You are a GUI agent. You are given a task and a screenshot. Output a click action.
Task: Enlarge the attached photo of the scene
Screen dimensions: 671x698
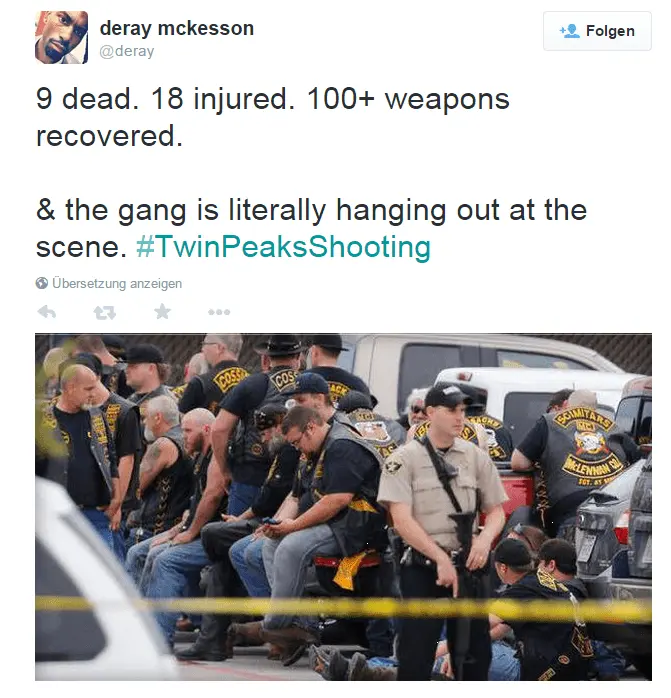(343, 507)
